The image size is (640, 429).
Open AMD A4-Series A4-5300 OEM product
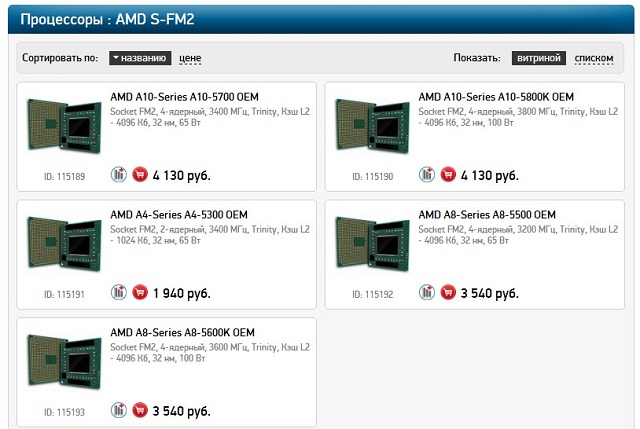pos(179,215)
